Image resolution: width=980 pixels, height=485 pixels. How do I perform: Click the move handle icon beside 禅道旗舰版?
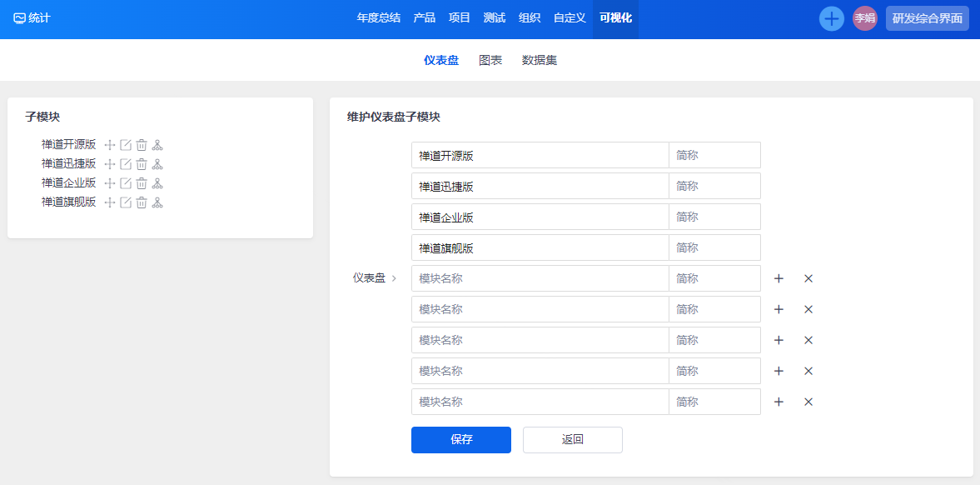[110, 202]
